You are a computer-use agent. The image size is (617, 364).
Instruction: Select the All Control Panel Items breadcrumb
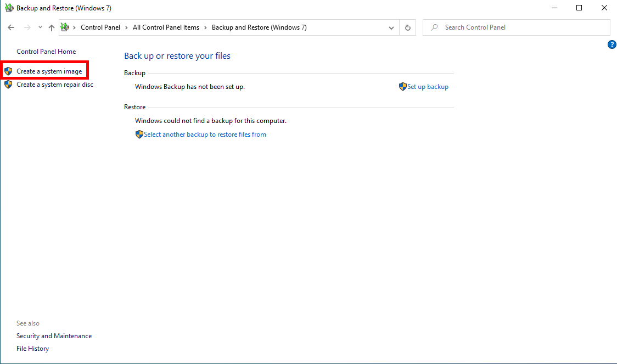[166, 27]
